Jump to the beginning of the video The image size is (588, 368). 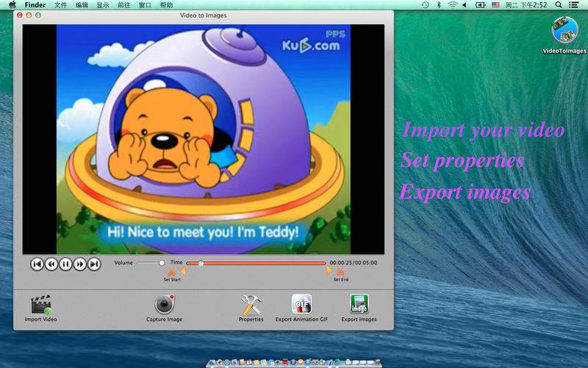tap(37, 264)
